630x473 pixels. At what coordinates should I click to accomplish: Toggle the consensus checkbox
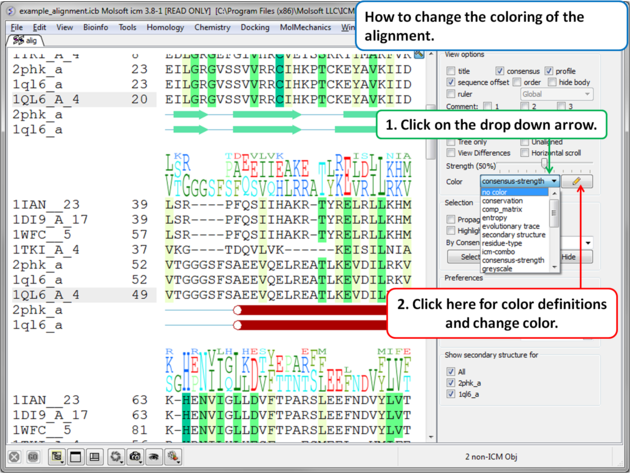(500, 71)
